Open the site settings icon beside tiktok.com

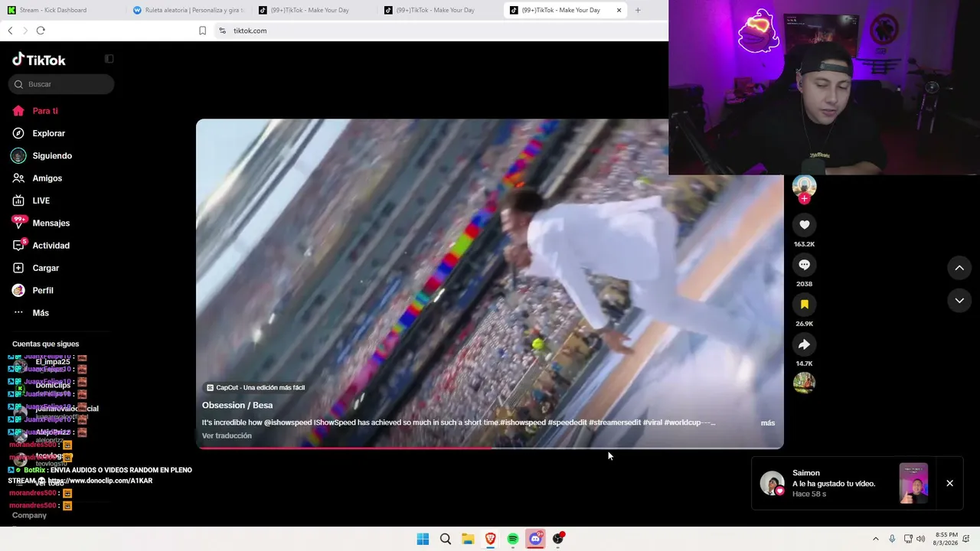tap(222, 31)
